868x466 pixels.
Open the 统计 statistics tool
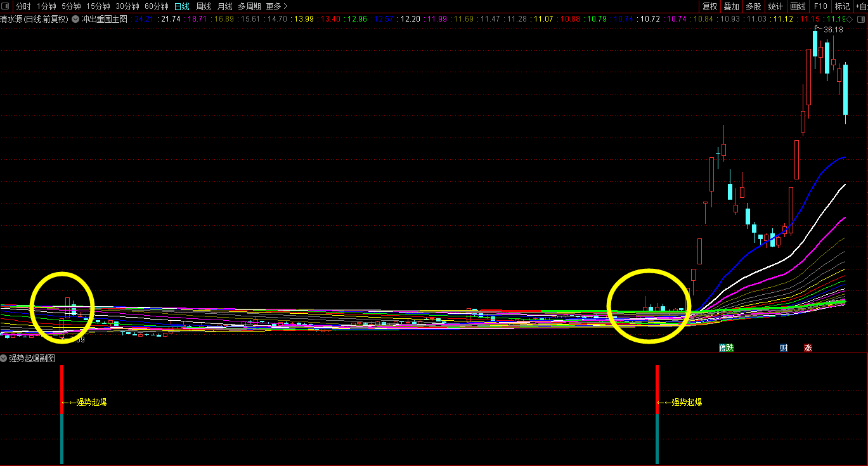775,6
